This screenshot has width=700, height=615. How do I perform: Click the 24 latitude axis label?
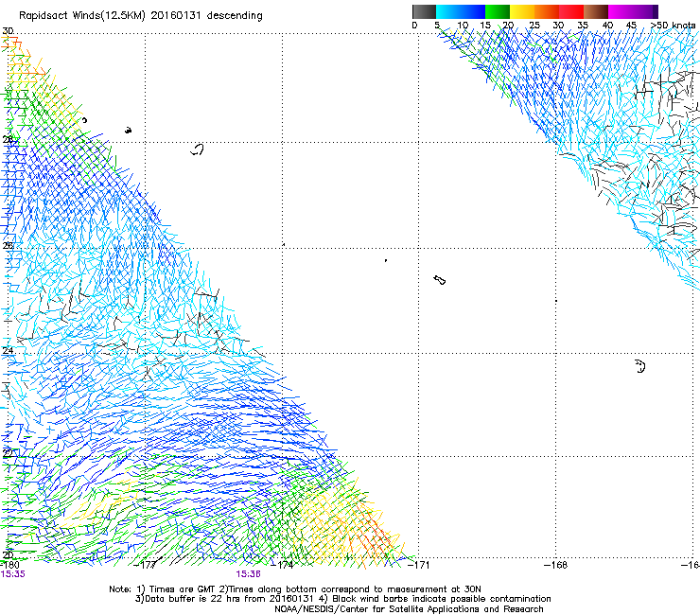[x=8, y=351]
